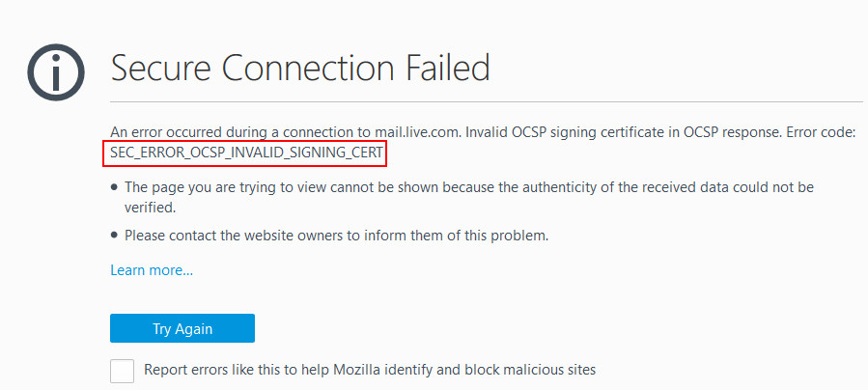Click the red-boxed SEC_ERROR_OCSP_INVALID_SIGNING_CERT code
This screenshot has width=868, height=390.
point(244,153)
